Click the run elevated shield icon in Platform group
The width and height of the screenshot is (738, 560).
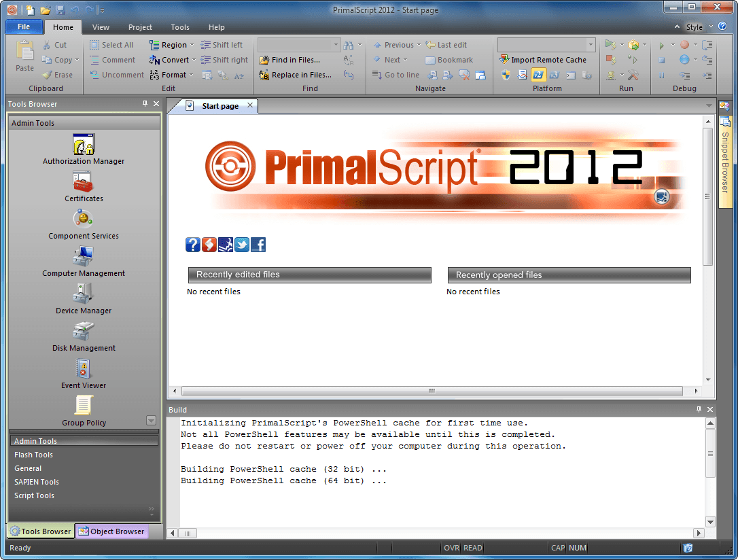coord(506,75)
